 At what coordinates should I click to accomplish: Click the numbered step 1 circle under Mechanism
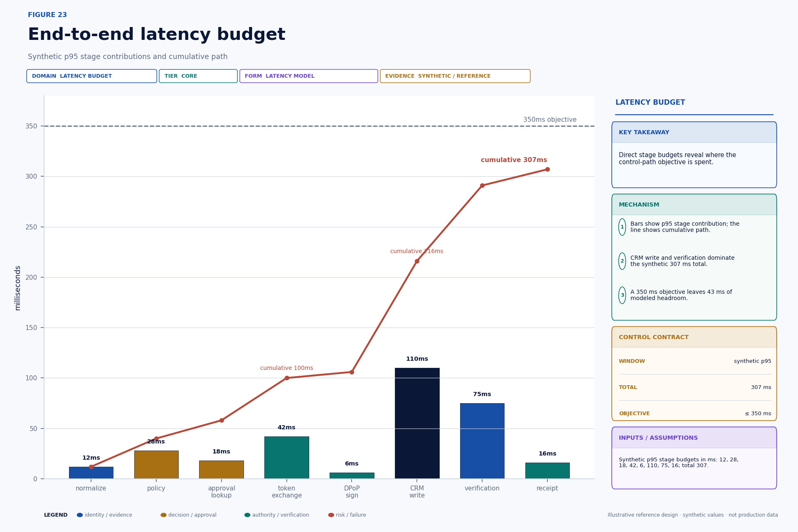click(x=622, y=227)
